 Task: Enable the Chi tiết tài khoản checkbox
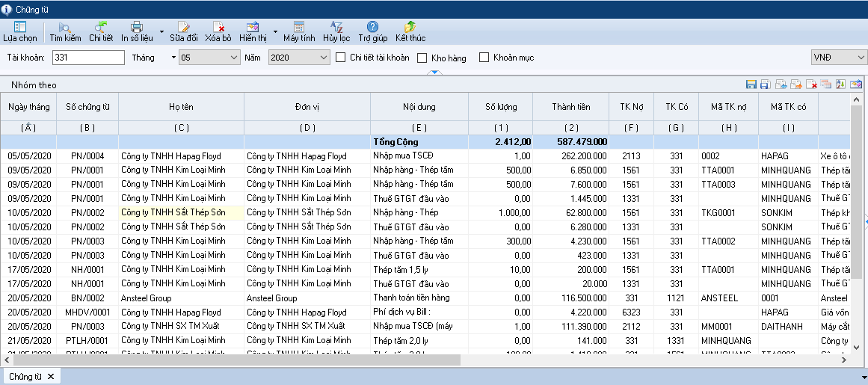point(341,58)
